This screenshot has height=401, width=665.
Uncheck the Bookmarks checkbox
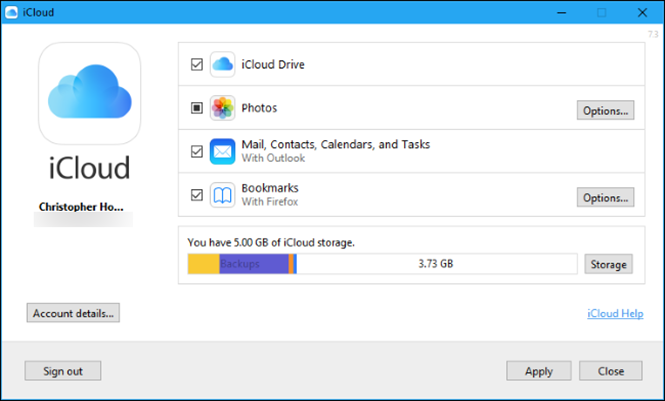[x=196, y=194]
